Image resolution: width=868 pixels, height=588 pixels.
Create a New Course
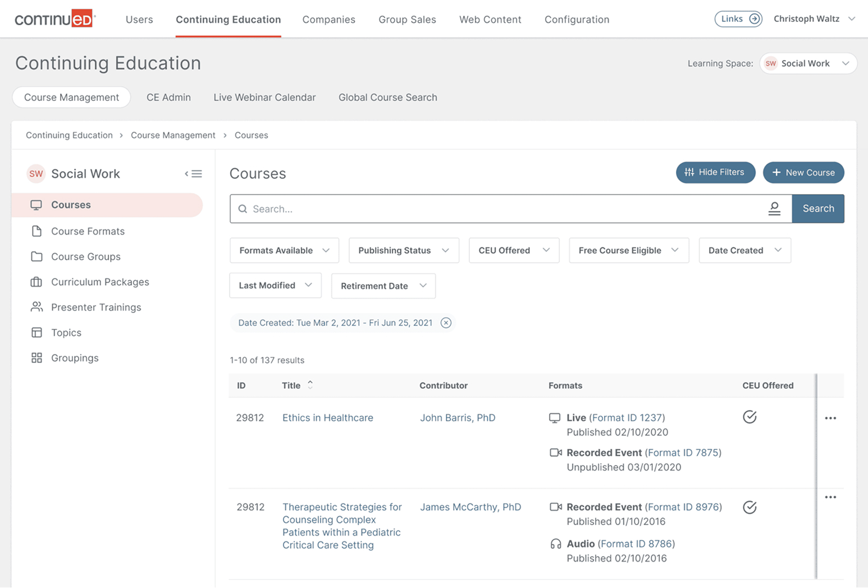803,172
